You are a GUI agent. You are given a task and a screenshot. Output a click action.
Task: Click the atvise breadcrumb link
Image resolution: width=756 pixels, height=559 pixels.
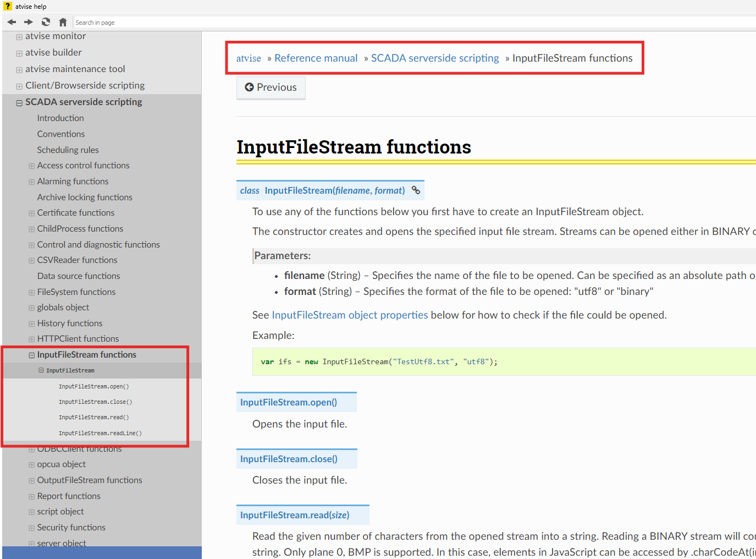pos(249,58)
